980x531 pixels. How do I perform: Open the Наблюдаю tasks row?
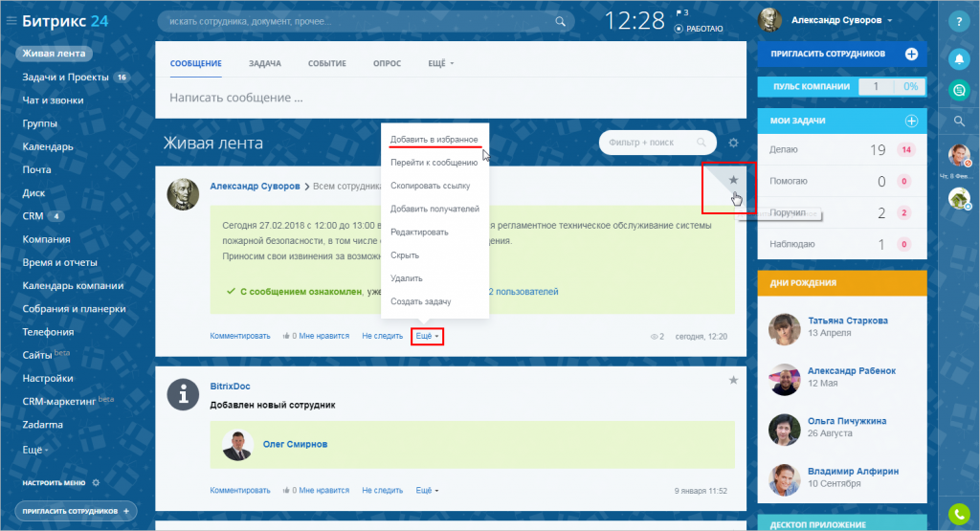(x=842, y=244)
